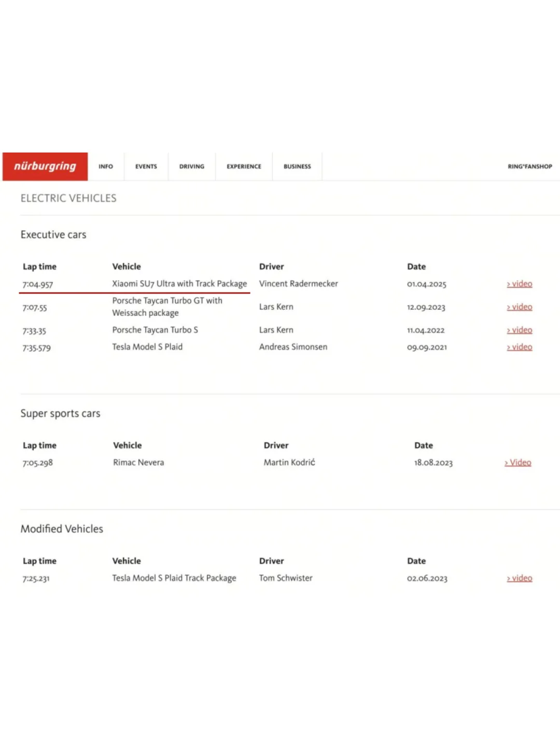Click Tesla Model S Plaid Track Package

(174, 578)
